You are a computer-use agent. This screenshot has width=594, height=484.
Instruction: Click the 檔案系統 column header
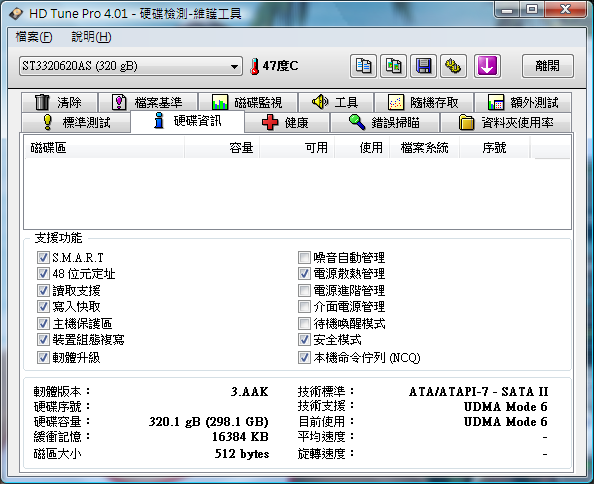[425, 147]
